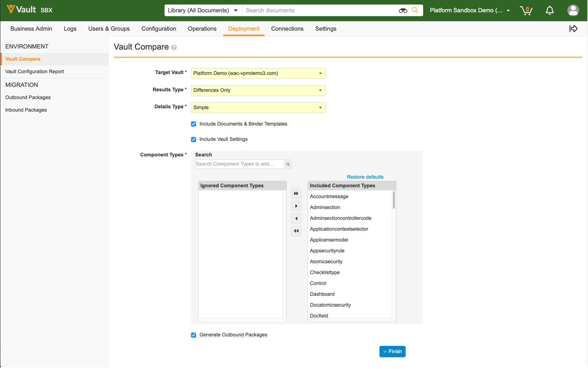Open the Target Vault dropdown
The width and height of the screenshot is (588, 369).
tap(258, 74)
